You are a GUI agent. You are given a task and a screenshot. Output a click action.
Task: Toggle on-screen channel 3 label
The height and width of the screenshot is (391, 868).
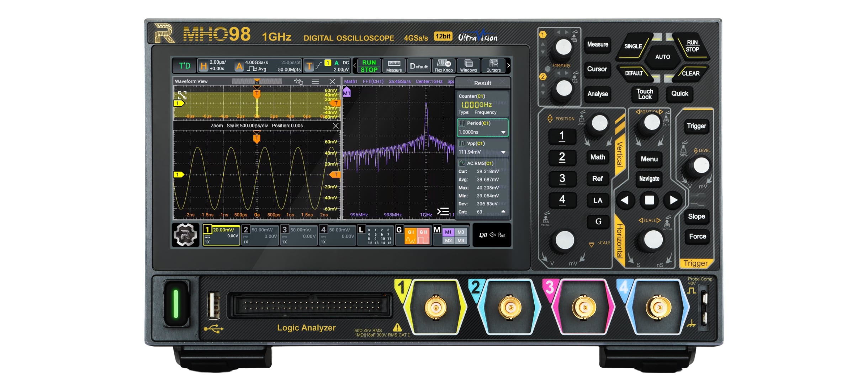tap(298, 235)
